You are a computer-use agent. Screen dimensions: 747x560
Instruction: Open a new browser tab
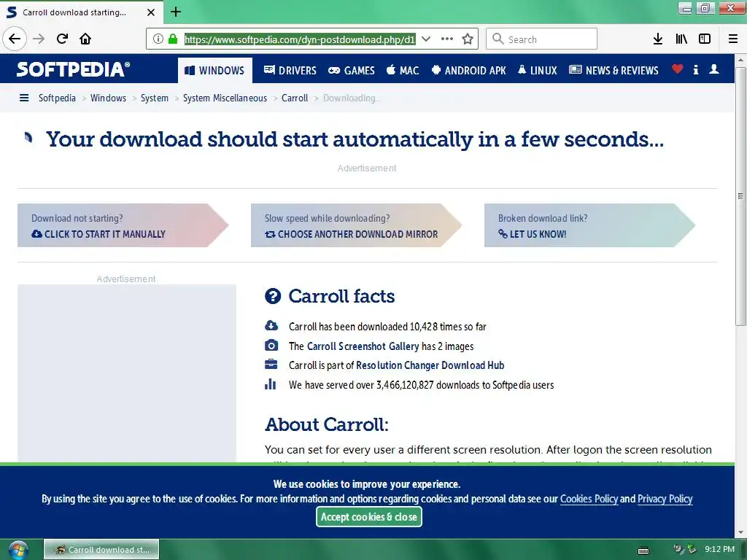[176, 12]
